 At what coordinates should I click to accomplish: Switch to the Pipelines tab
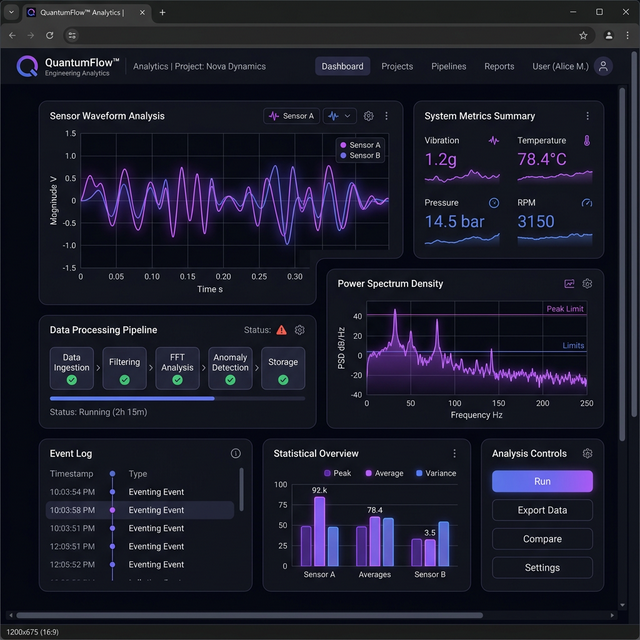[449, 66]
